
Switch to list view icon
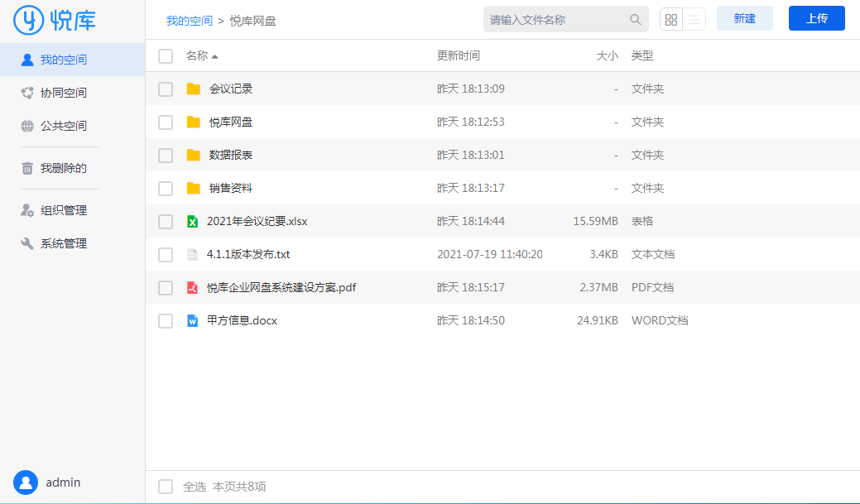pyautogui.click(x=694, y=20)
